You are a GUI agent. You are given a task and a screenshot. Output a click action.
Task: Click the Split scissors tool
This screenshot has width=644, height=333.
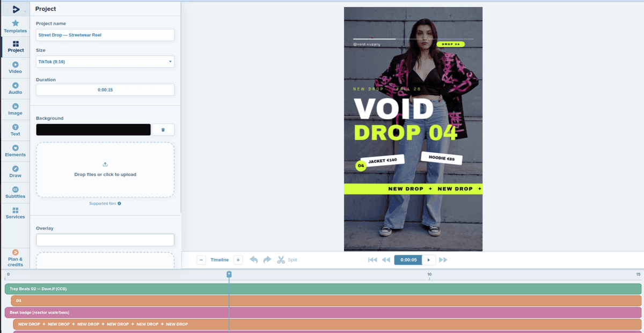click(x=287, y=260)
